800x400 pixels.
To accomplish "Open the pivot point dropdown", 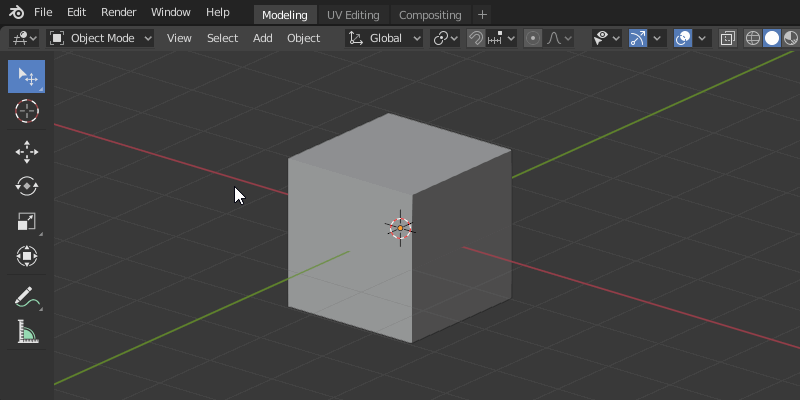I will pyautogui.click(x=445, y=38).
